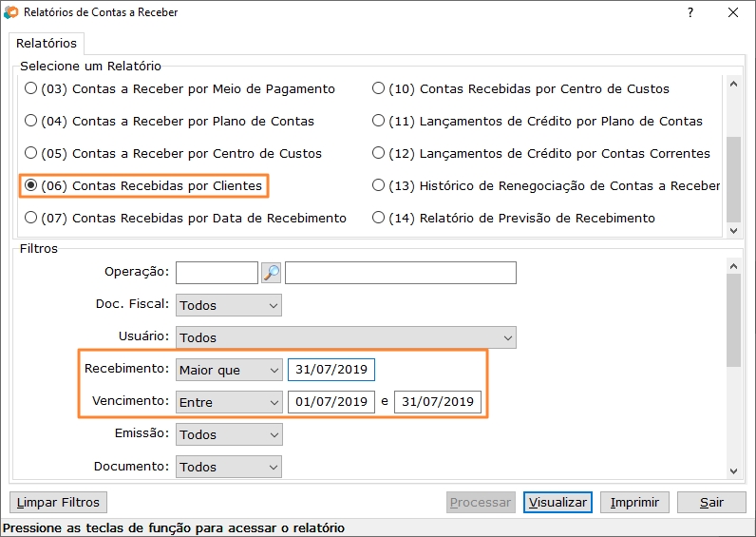This screenshot has height=537, width=756.
Task: Select (11) Lançamentos de Crédito por Plano de Contas
Action: click(x=538, y=121)
